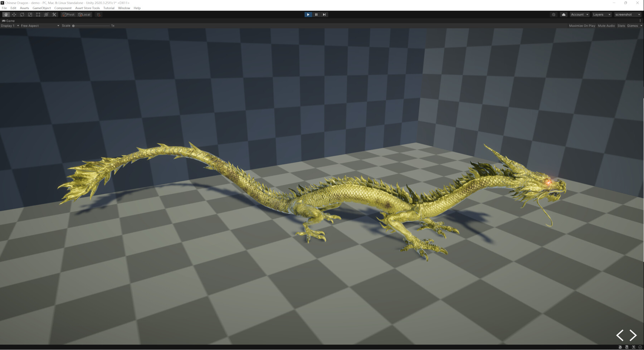
Task: Open Unity Collab services icon
Action: pos(553,15)
